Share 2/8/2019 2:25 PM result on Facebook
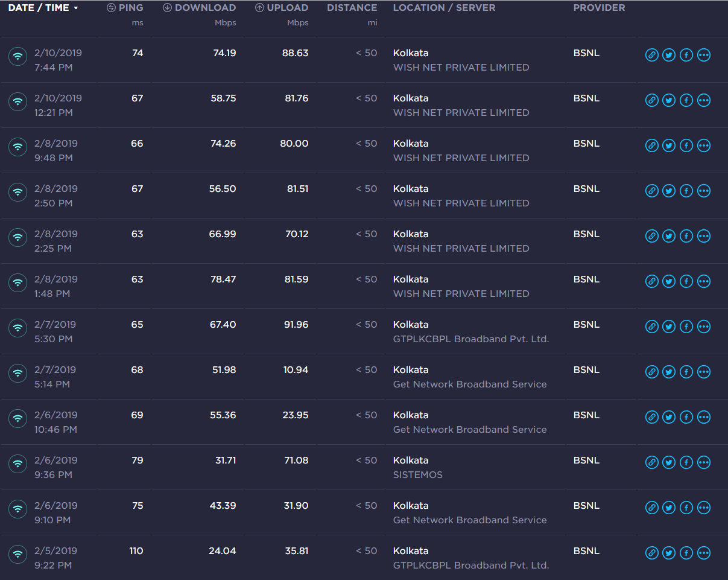The width and height of the screenshot is (728, 580). pos(686,236)
